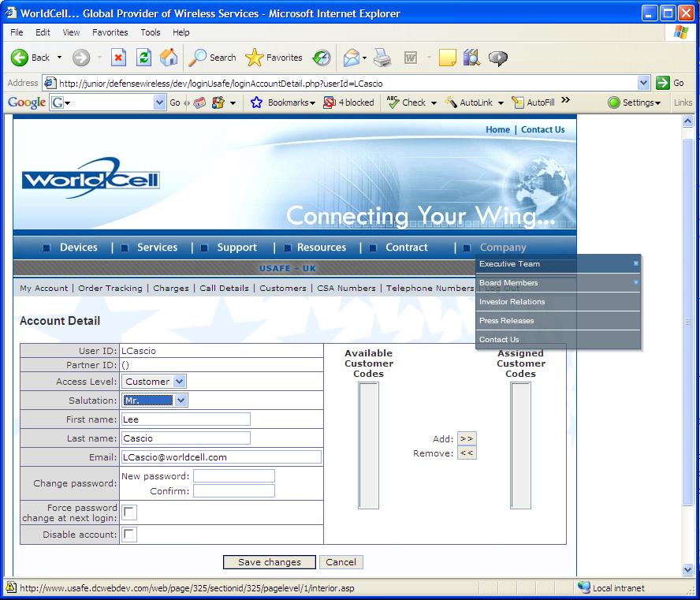
Task: Click the Google toolbar logo
Action: pyautogui.click(x=27, y=102)
